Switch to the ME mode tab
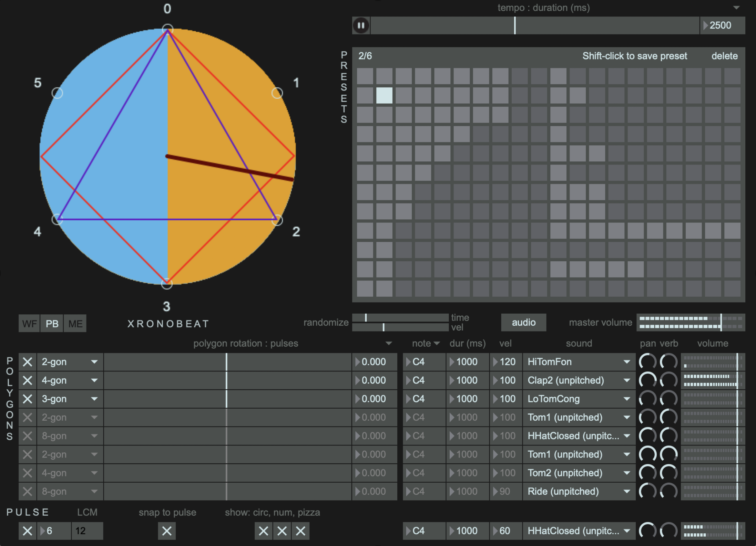This screenshot has height=546, width=756. [75, 323]
